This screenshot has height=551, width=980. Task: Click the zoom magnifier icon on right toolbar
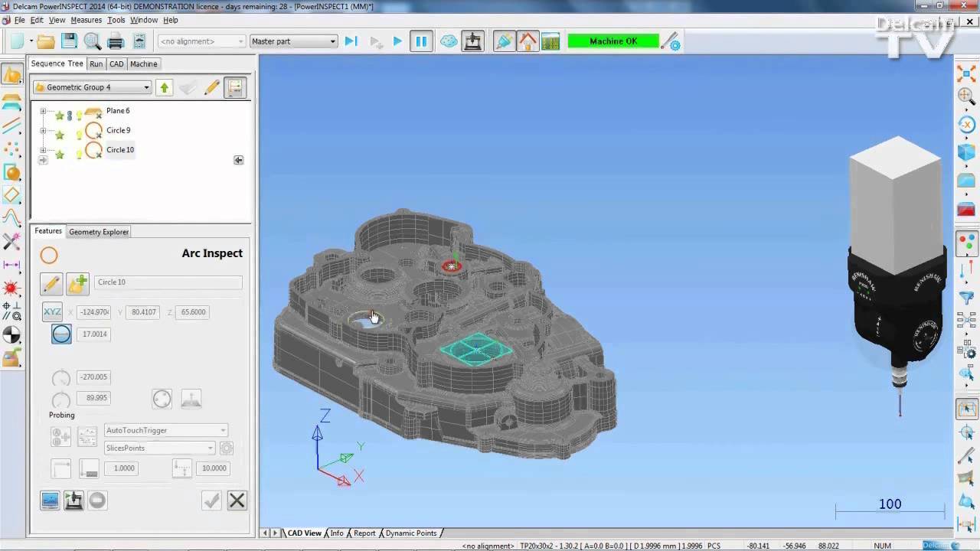point(967,96)
